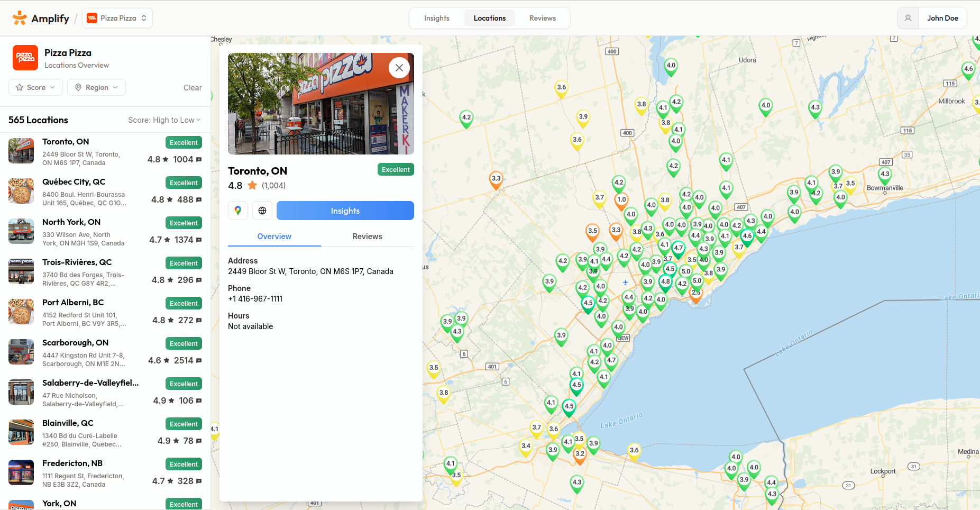980x510 pixels.
Task: Click the review count icon beside 1004
Action: point(199,160)
